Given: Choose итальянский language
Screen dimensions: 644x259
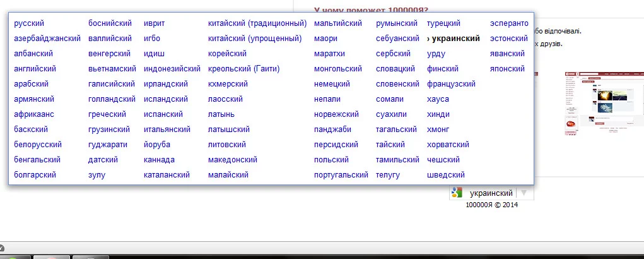Looking at the screenshot, I should click(167, 129).
